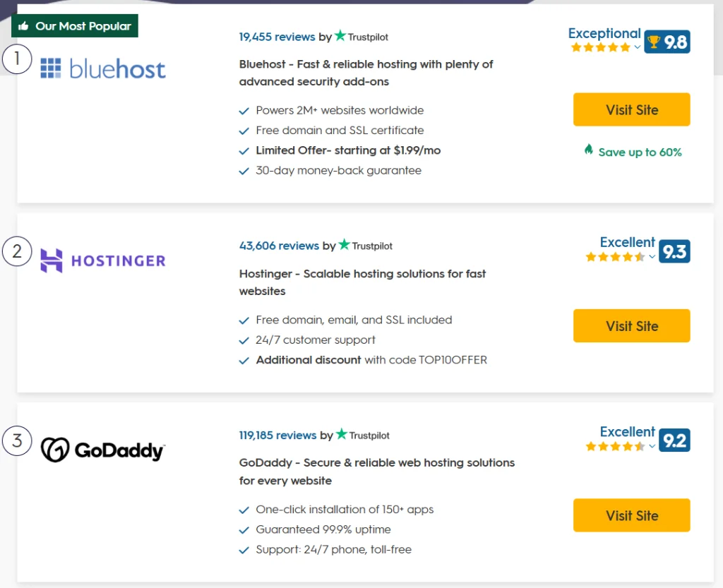Image resolution: width=723 pixels, height=588 pixels.
Task: Expand Bluehost rating chevron next to stars
Action: 638,47
